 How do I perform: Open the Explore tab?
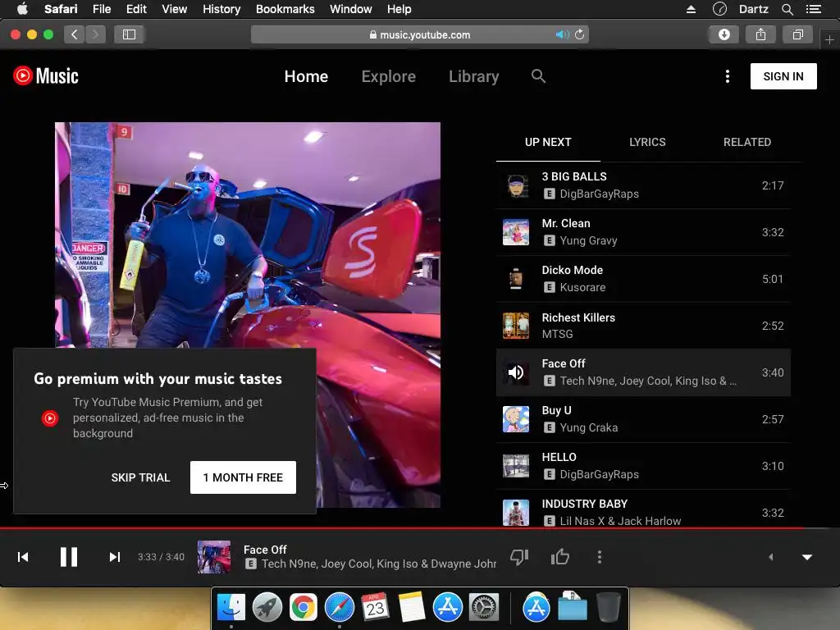coord(388,76)
